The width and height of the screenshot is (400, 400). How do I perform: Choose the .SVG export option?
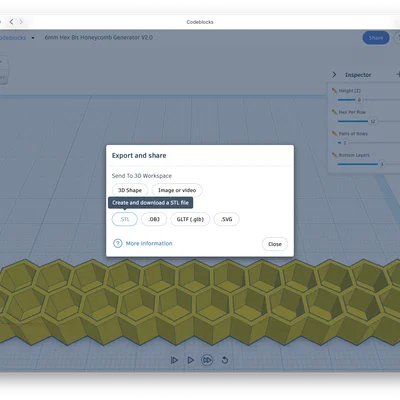point(226,219)
